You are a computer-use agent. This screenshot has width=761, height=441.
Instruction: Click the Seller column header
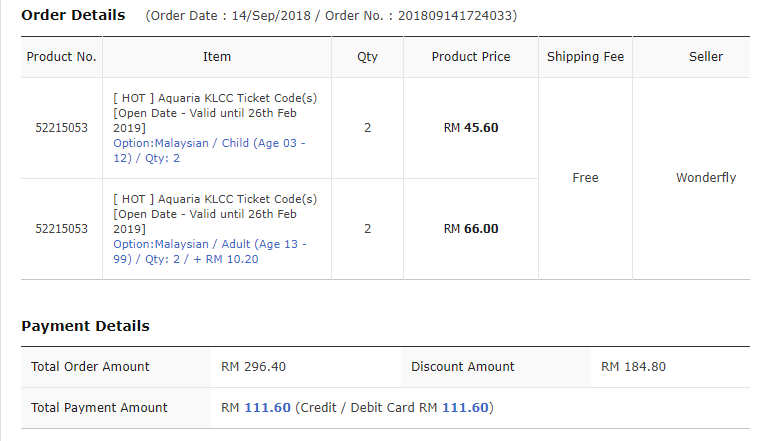coord(706,57)
